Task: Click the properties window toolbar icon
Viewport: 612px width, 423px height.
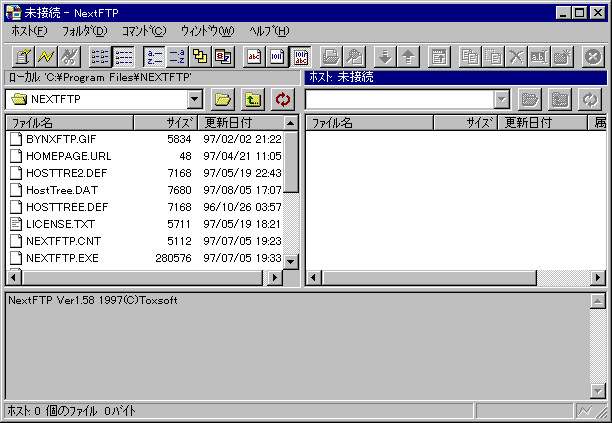Action: (439, 57)
